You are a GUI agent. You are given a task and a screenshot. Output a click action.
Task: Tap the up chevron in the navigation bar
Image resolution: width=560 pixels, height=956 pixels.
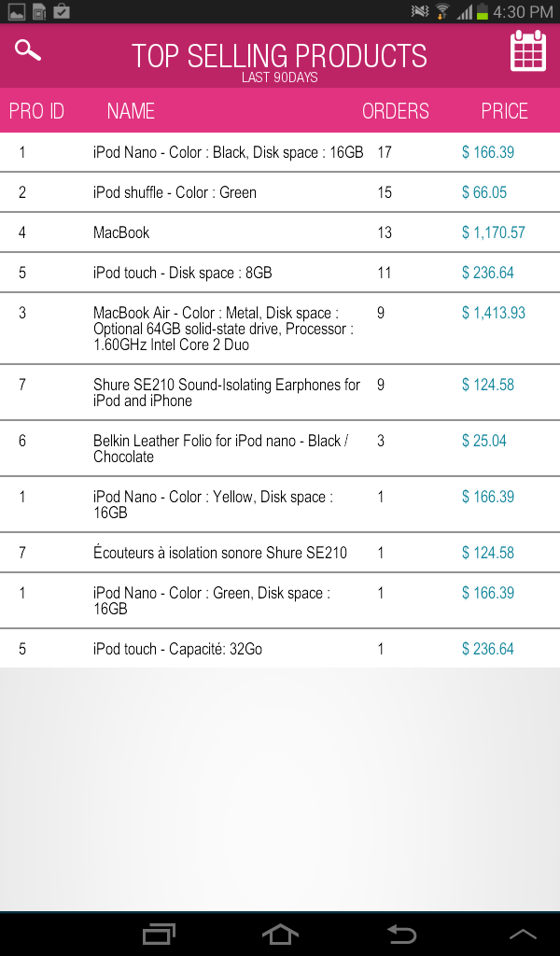(523, 935)
